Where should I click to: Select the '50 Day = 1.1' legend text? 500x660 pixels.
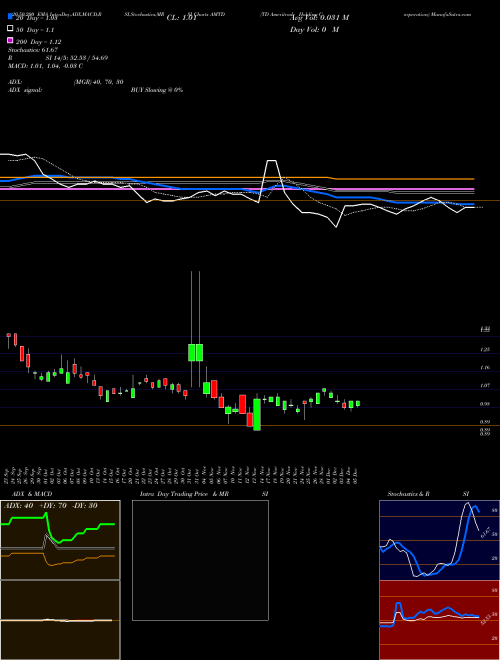pos(35,30)
